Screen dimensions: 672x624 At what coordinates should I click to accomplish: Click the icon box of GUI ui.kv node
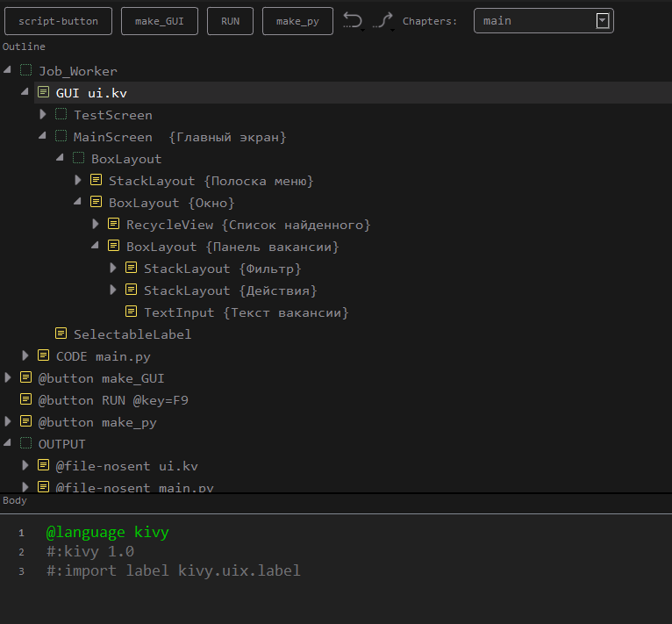click(x=43, y=92)
